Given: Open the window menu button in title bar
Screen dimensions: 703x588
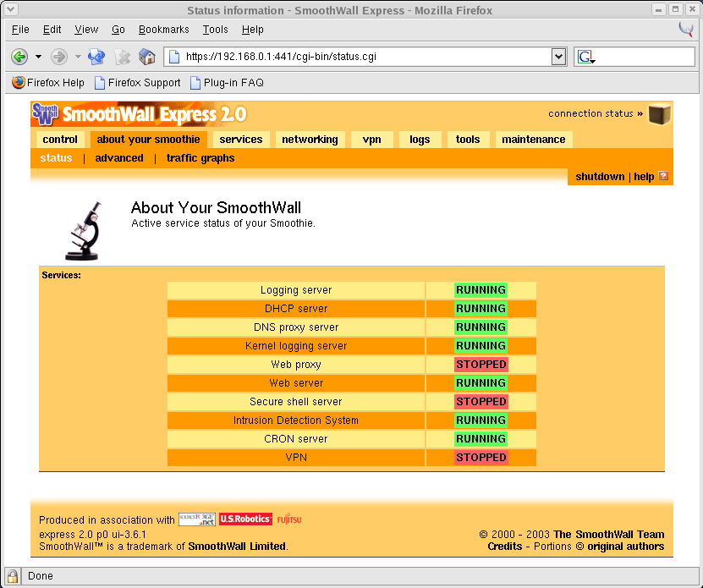Looking at the screenshot, I should coord(11,9).
